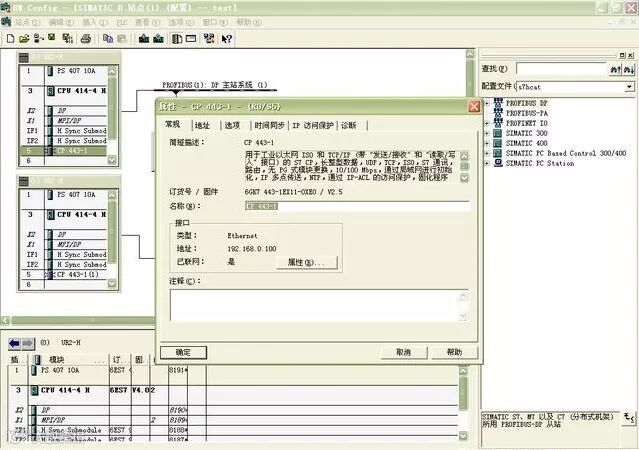
Task: Click the grey forward arrow below the rack view
Action: tap(28, 344)
